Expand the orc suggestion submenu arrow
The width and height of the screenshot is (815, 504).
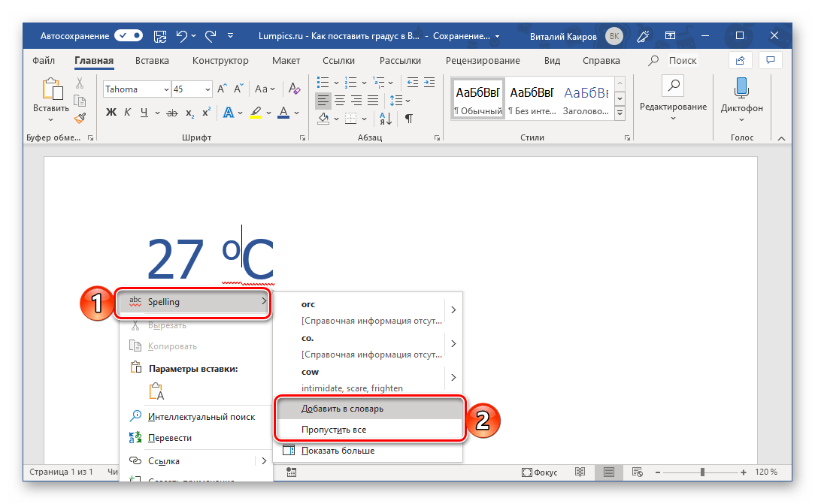(x=453, y=310)
